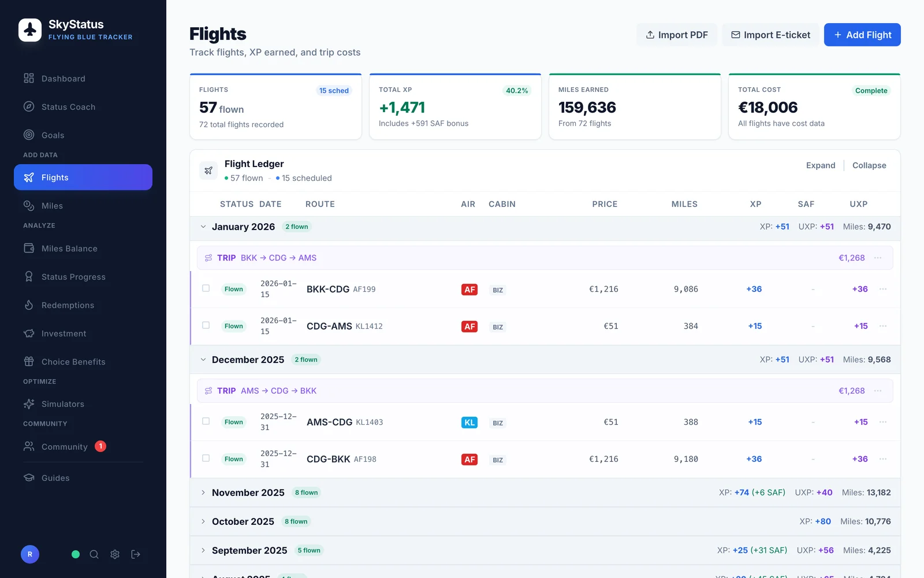Open more options for BKK → CDG → AMS trip

coord(878,258)
